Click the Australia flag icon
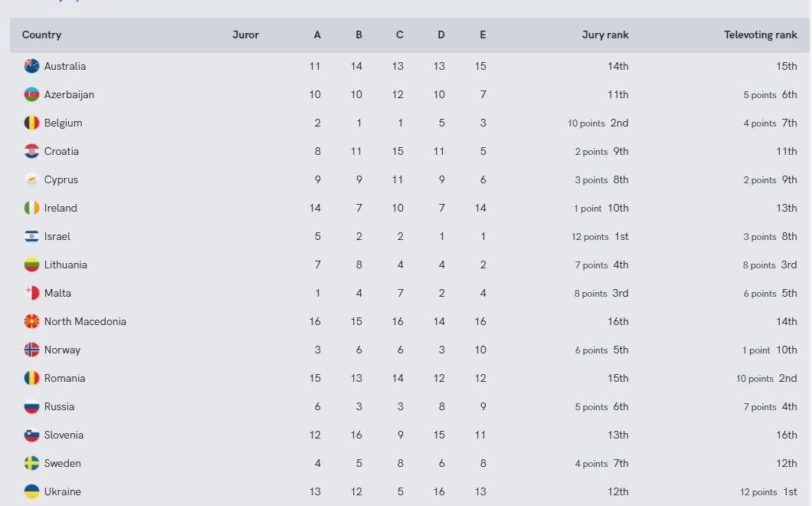The width and height of the screenshot is (812, 506). pyautogui.click(x=31, y=66)
